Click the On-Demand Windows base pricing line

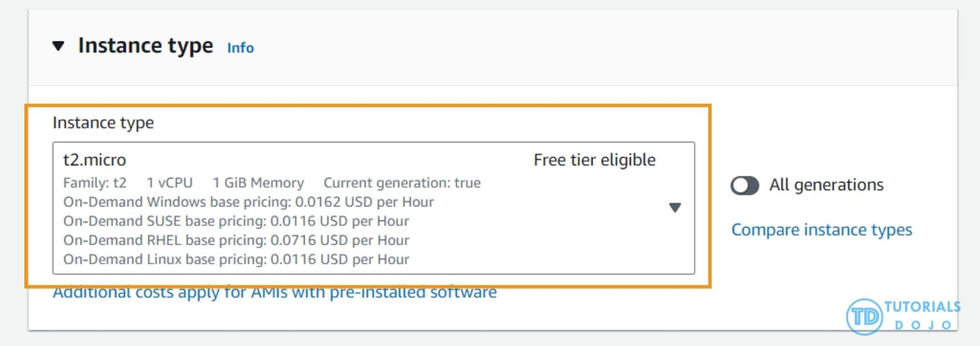[248, 202]
